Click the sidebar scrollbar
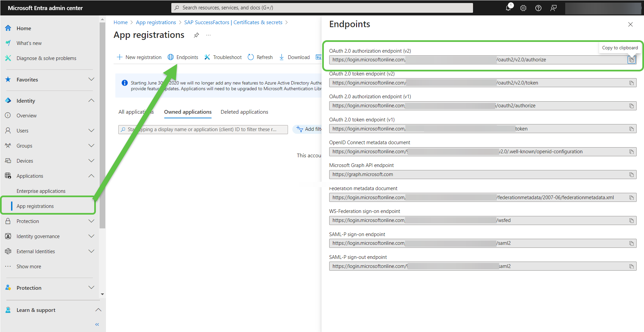The image size is (644, 332). click(x=102, y=126)
